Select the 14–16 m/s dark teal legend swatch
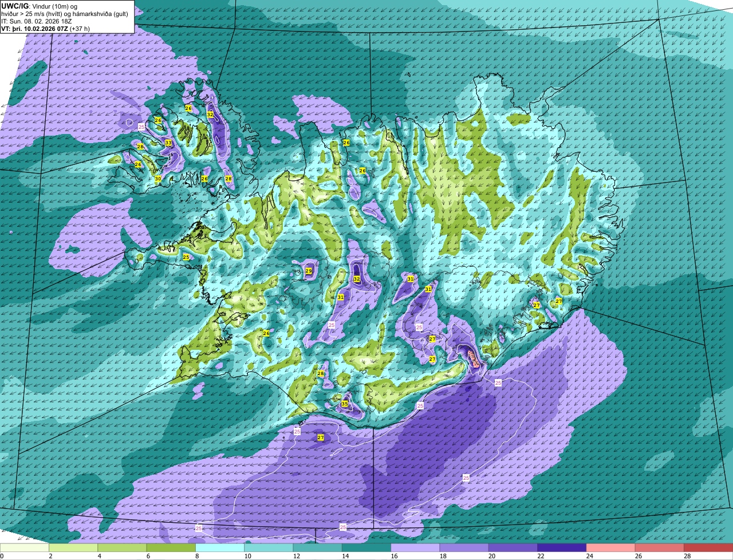Screen dimensions: 733x560 (366, 548)
